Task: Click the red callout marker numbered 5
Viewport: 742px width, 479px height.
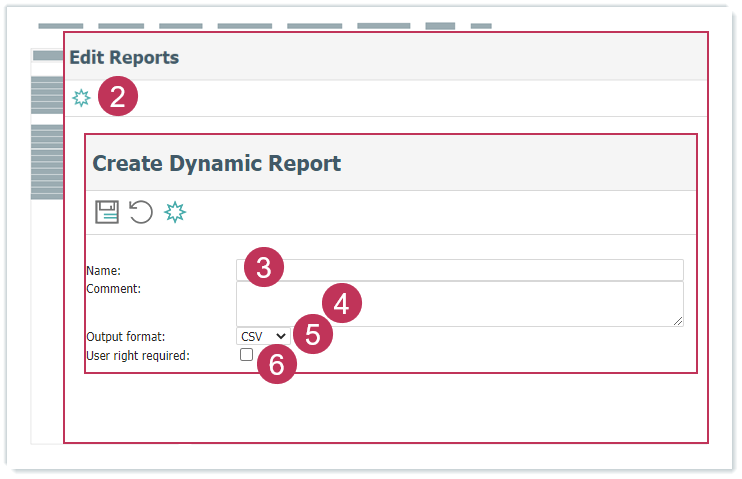Action: tap(312, 335)
